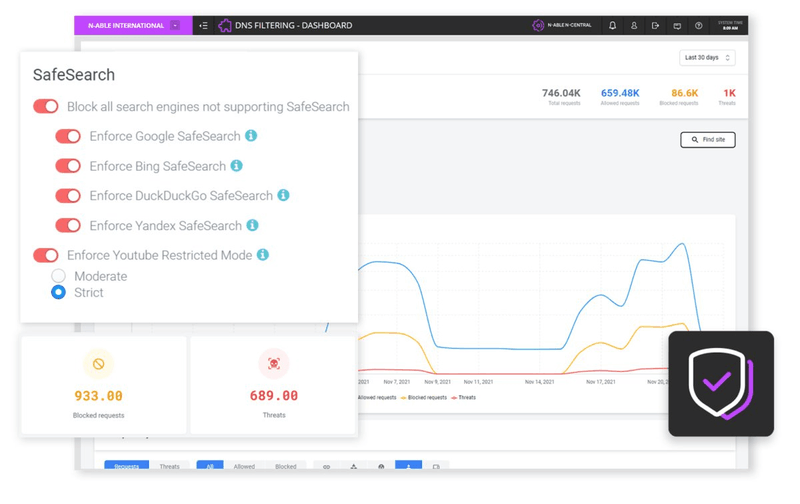This screenshot has width=800, height=504.
Task: Click the blocked requests prohibition icon
Action: coord(98,364)
